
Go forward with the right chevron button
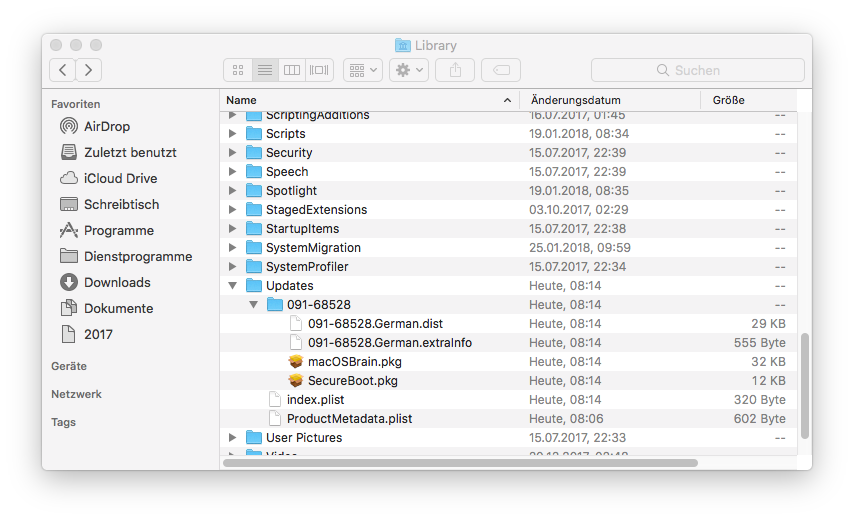click(x=88, y=70)
